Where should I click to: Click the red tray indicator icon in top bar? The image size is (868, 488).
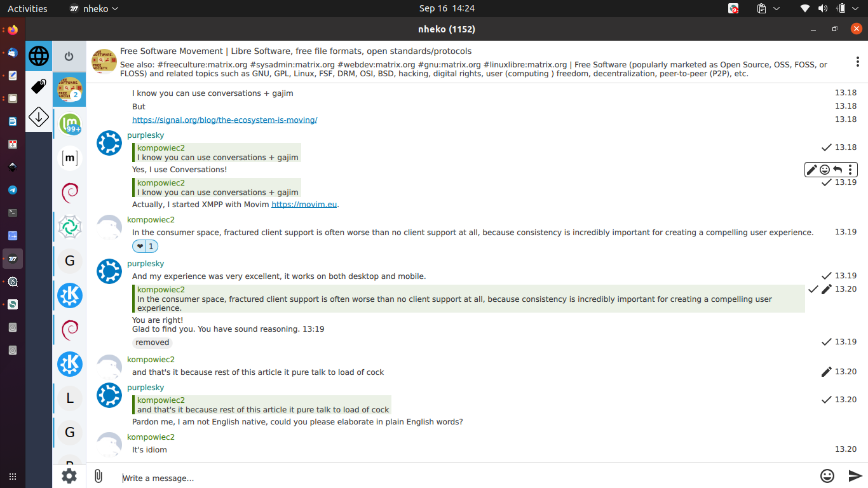734,8
